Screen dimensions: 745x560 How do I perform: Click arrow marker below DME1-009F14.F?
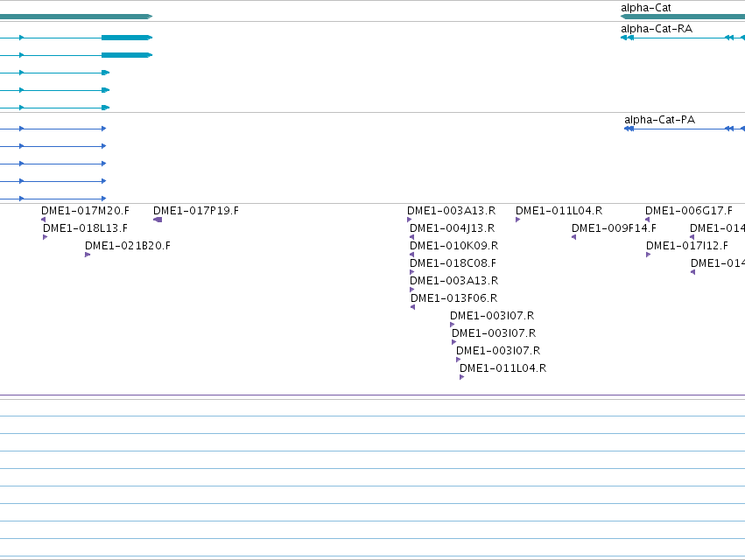pyautogui.click(x=574, y=237)
